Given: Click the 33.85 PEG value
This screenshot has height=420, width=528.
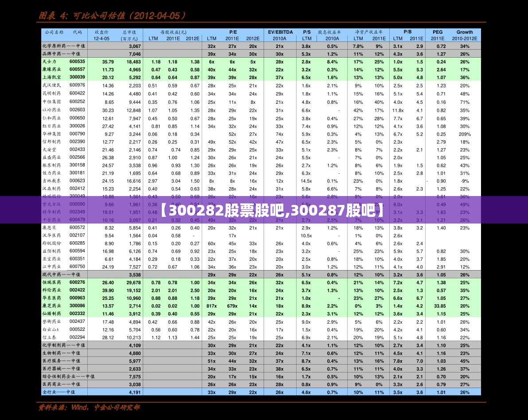Looking at the screenshot, I should [x=440, y=306].
